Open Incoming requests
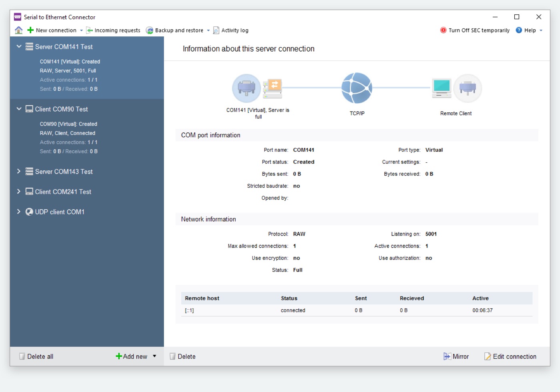Screen dimensions: 560x392 (x=113, y=30)
